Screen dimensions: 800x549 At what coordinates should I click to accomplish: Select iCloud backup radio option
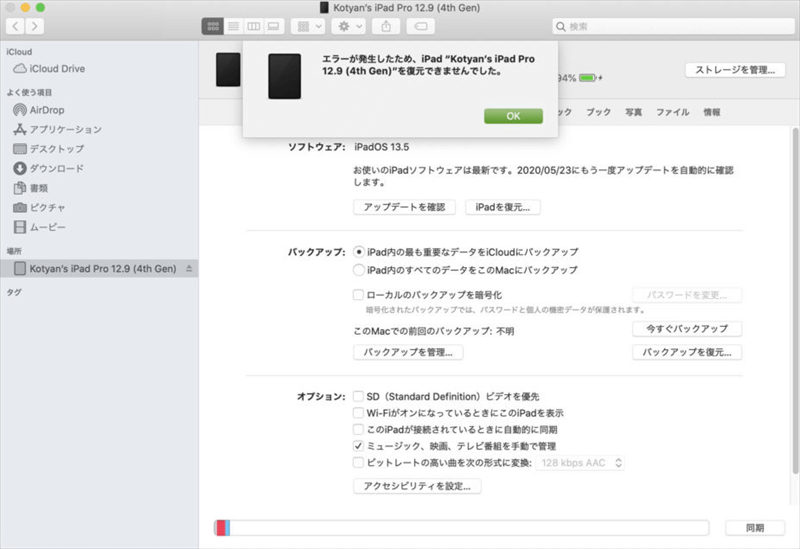click(359, 252)
